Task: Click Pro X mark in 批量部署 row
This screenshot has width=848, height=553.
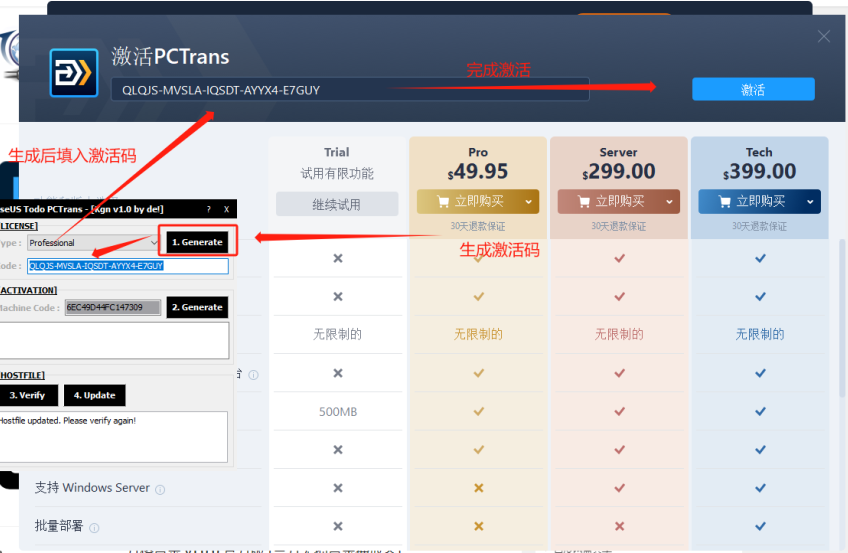Action: tap(479, 526)
